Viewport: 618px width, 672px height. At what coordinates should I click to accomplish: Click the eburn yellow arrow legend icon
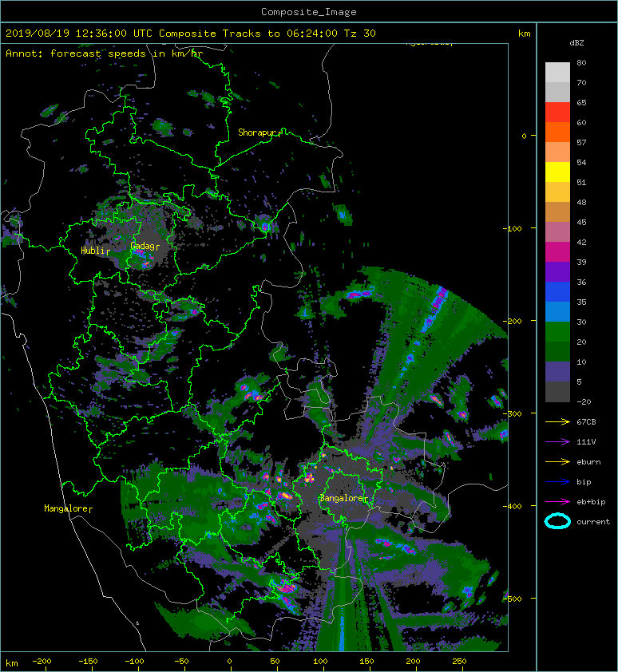(x=557, y=462)
